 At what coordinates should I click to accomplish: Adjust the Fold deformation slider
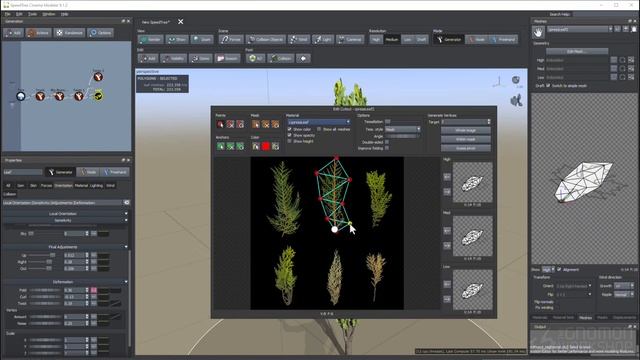click(45, 290)
